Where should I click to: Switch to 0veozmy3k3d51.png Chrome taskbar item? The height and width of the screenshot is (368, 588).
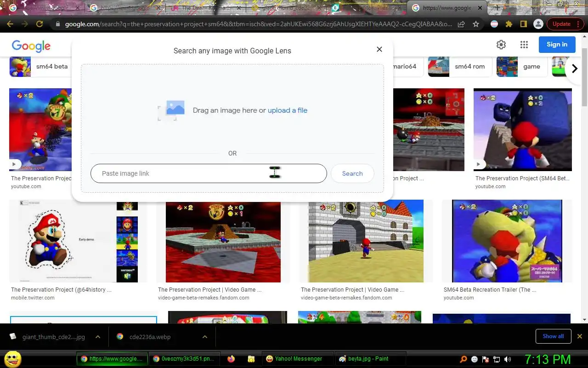pyautogui.click(x=184, y=359)
